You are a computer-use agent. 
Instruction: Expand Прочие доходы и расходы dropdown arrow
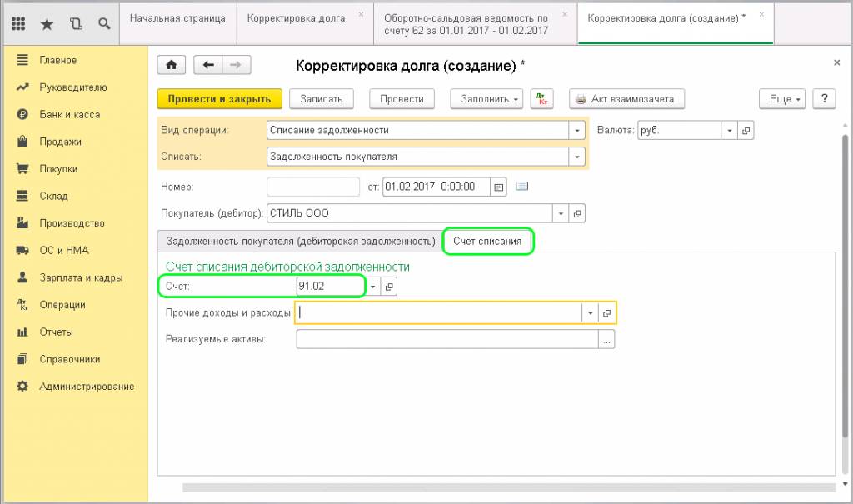click(x=591, y=313)
